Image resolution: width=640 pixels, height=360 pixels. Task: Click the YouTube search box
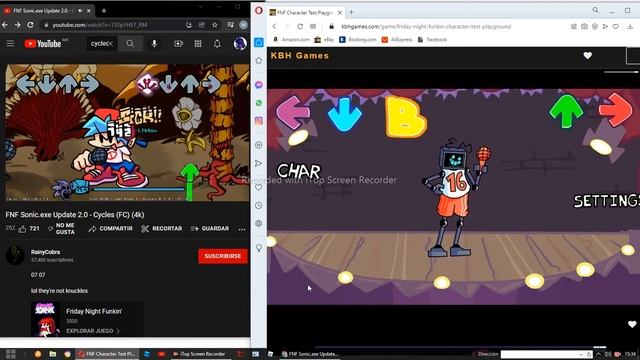point(102,44)
